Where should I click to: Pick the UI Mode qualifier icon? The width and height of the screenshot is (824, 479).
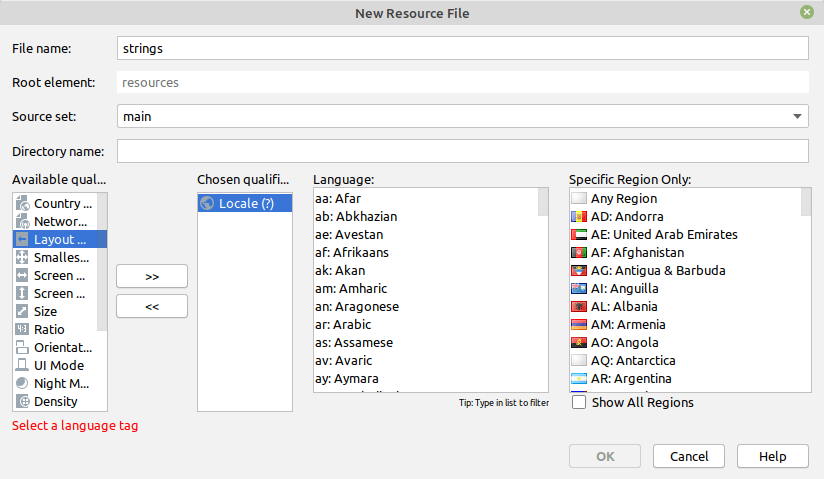pyautogui.click(x=23, y=366)
